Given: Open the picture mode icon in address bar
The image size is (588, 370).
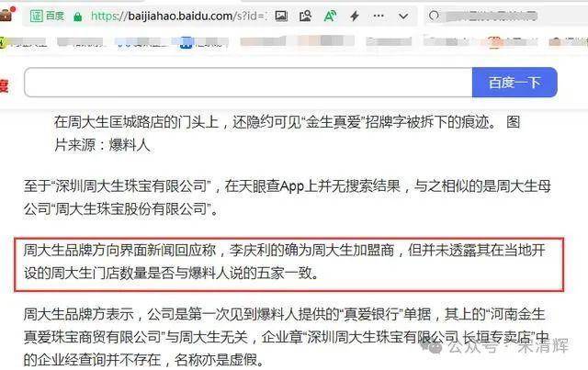Looking at the screenshot, I should (281, 16).
